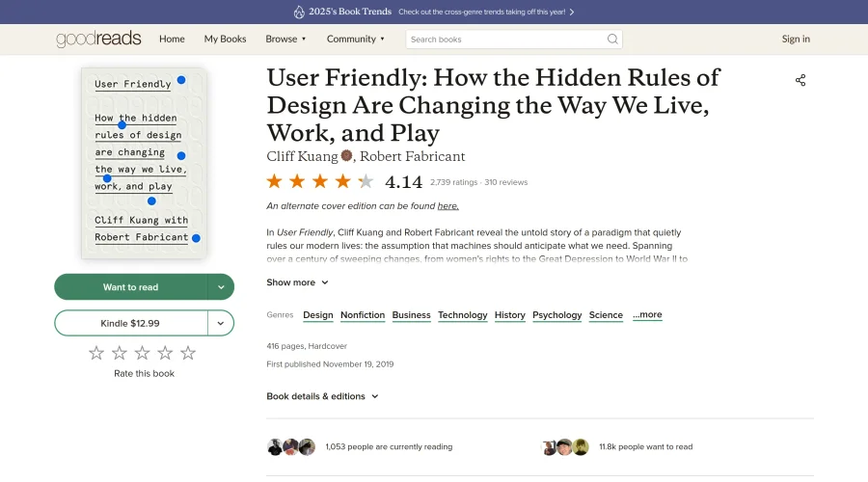Open the Kindle purchase options dropdown arrow
The width and height of the screenshot is (868, 482).
point(221,323)
